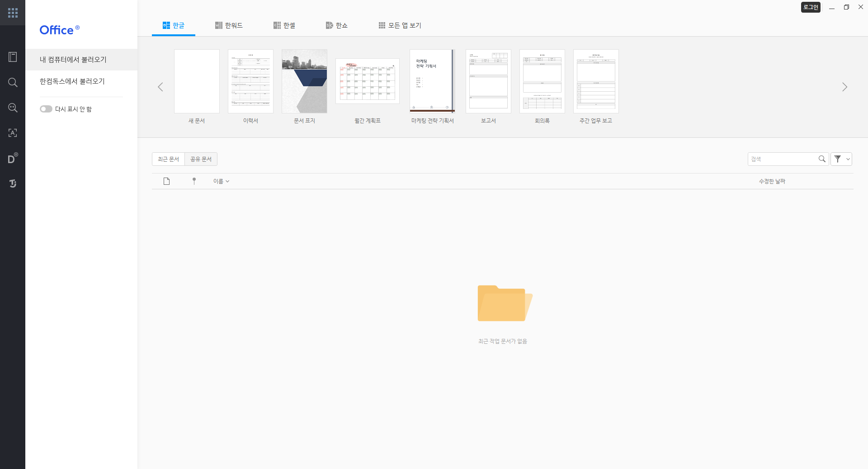The image size is (868, 469).
Task: Click the 로그인 button
Action: pos(811,7)
